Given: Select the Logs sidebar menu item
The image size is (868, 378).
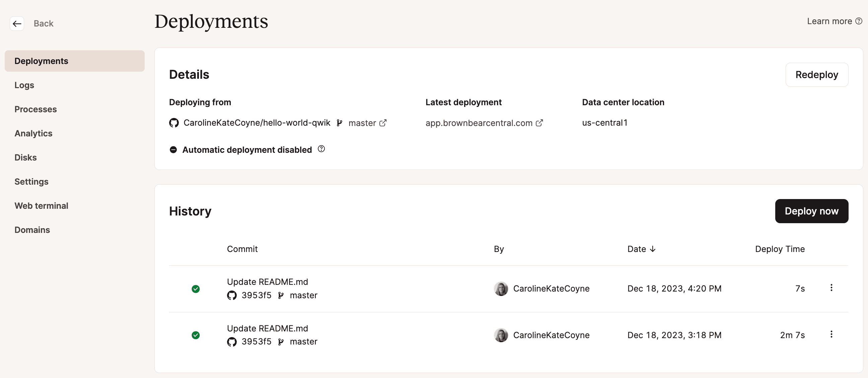Looking at the screenshot, I should pos(24,85).
